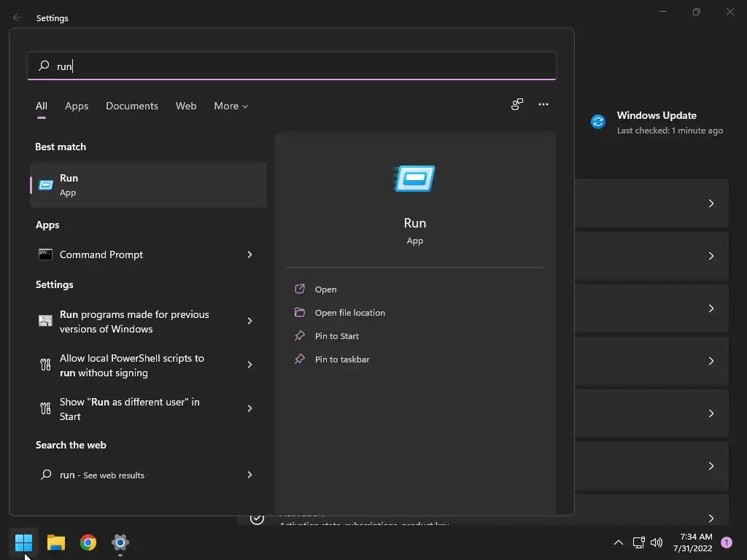Select 'run - See web results' entry
Viewport: 747px width, 560px height.
coord(148,475)
